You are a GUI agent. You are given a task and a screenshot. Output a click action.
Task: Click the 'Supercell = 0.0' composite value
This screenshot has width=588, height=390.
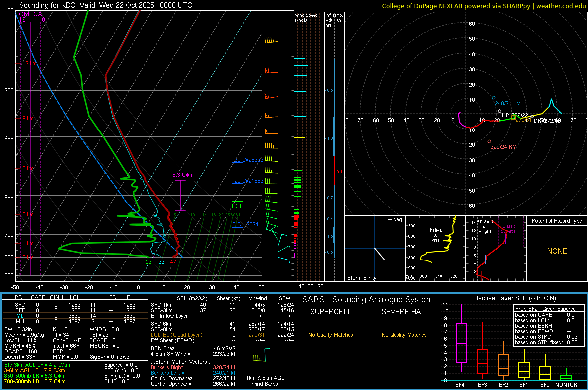pos(121,365)
